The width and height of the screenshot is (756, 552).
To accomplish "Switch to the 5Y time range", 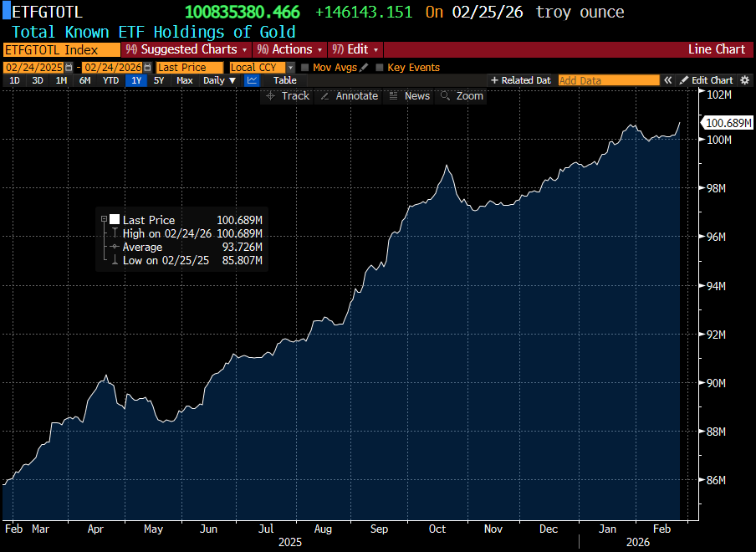I will click(x=159, y=80).
